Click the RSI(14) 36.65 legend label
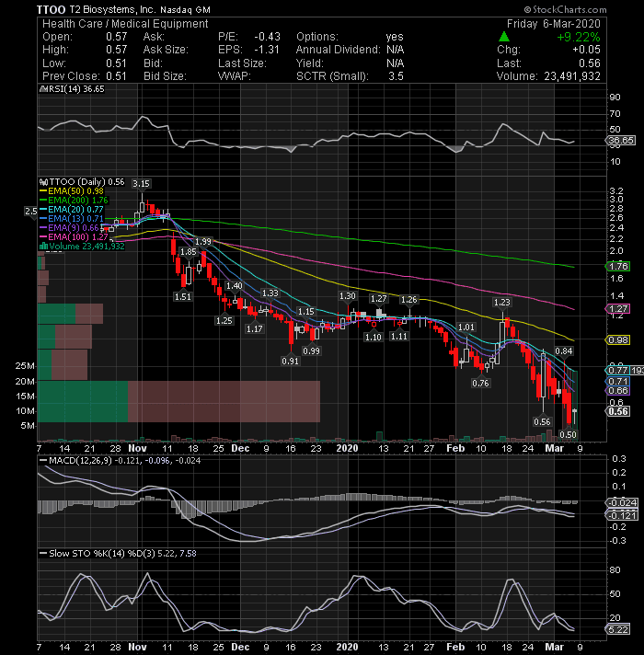This screenshot has width=644, height=655. pos(74,89)
